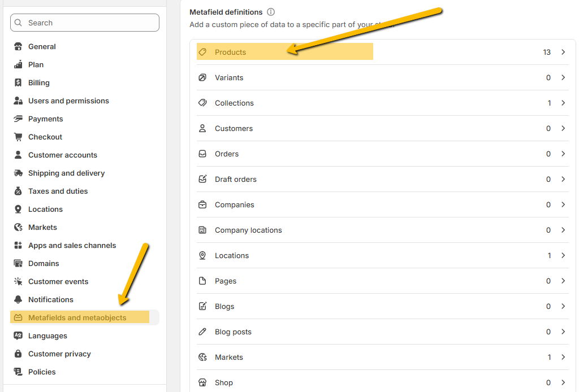579x392 pixels.
Task: Click the Blog posts pencil icon
Action: (202, 332)
